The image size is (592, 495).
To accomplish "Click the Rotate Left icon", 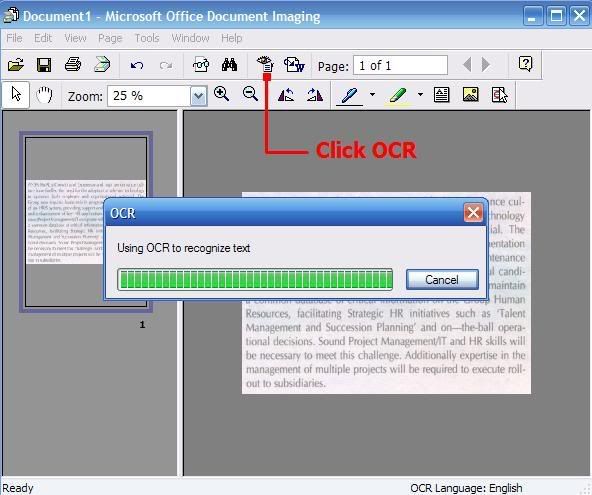I will click(286, 95).
